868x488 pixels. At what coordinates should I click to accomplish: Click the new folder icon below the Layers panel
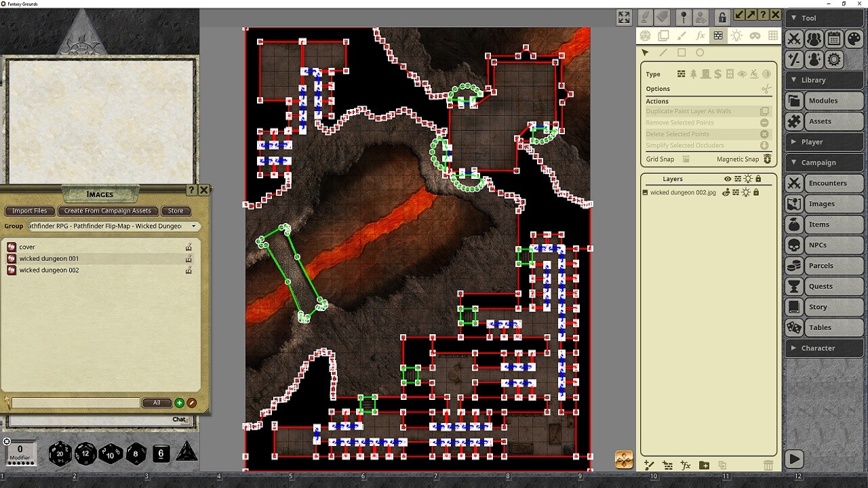coord(704,466)
